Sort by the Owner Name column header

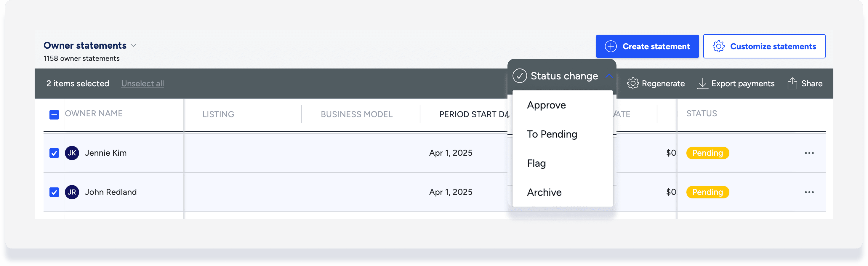pyautogui.click(x=94, y=114)
